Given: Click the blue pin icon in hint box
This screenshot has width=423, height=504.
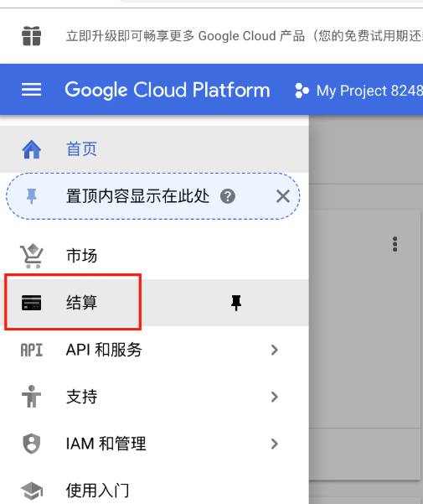Looking at the screenshot, I should (32, 196).
